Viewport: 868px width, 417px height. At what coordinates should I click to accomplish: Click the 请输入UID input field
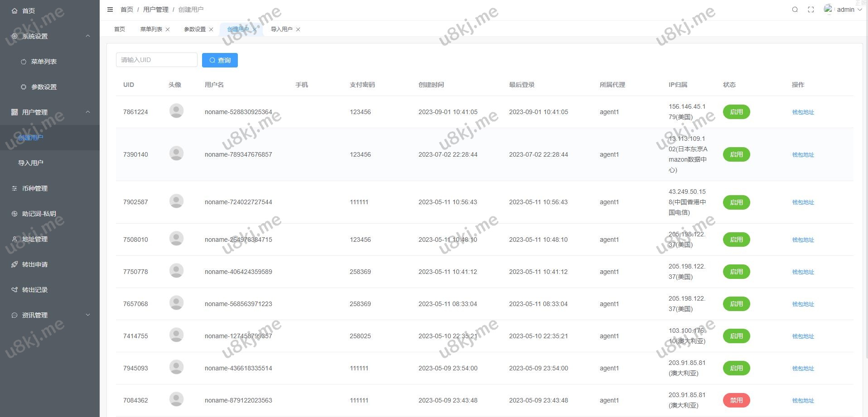[156, 60]
